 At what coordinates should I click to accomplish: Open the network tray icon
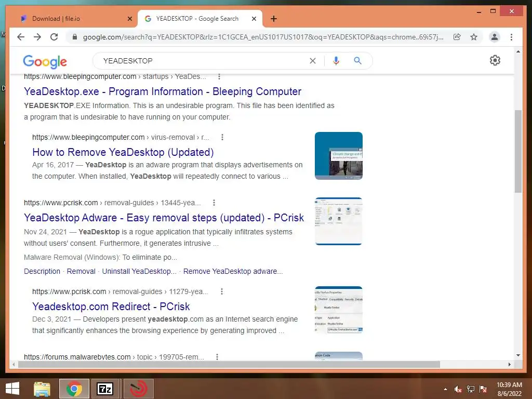click(x=471, y=389)
